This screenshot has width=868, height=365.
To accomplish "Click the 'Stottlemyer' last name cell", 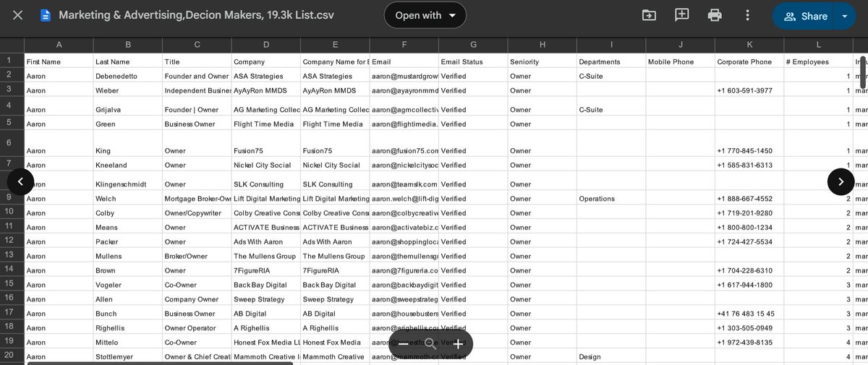I will 128,357.
